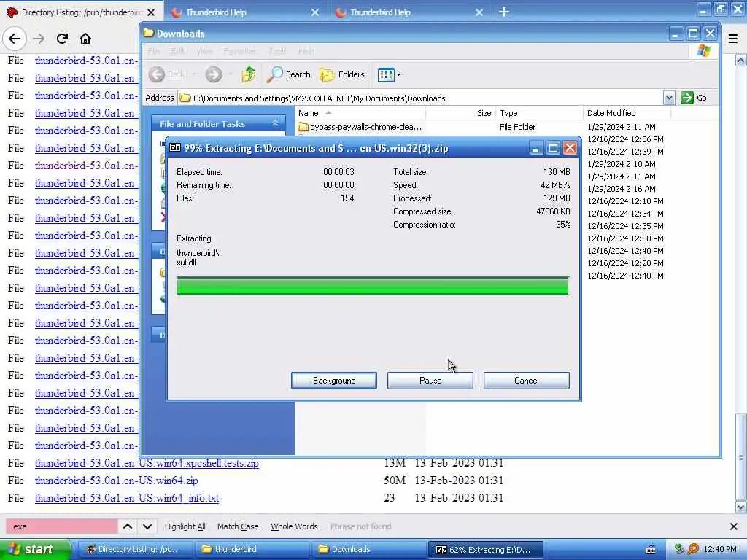Toggle Highlight All in find bar
The width and height of the screenshot is (747, 560).
point(185,526)
